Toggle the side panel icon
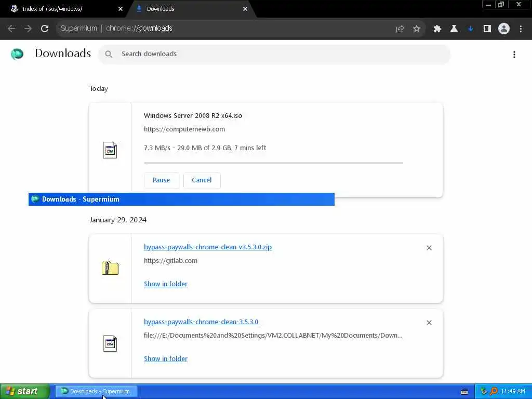This screenshot has height=399, width=532. click(487, 29)
